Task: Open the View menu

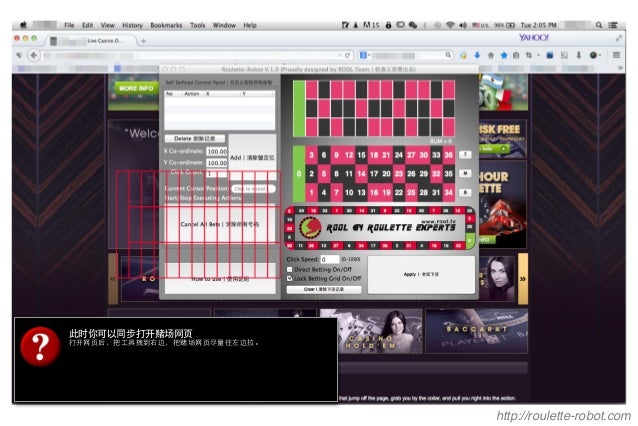Action: [107, 25]
